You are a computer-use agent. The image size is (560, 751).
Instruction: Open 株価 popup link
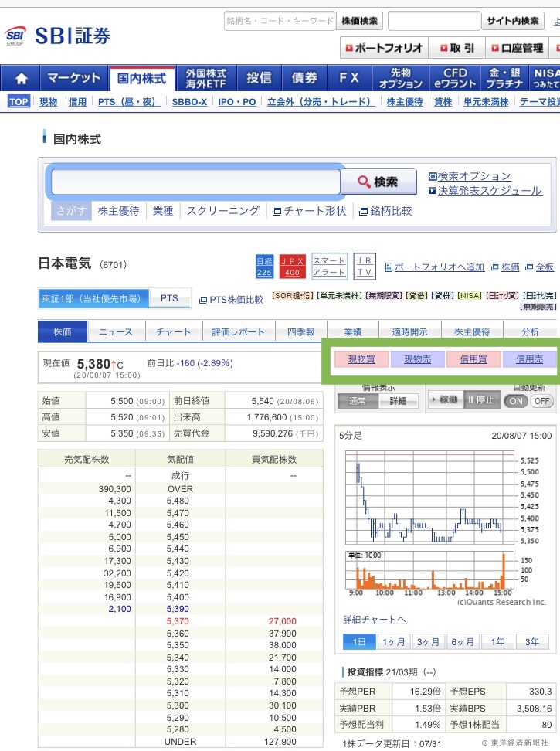click(x=505, y=267)
